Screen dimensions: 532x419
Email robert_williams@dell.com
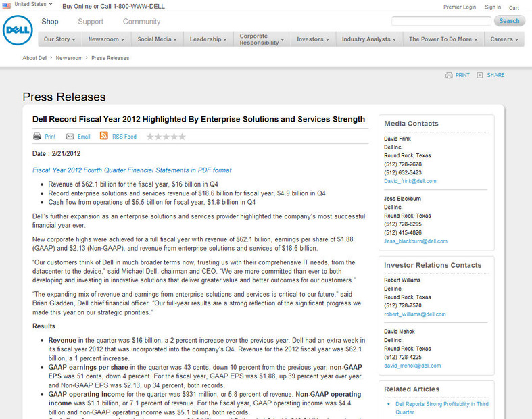[x=415, y=314]
